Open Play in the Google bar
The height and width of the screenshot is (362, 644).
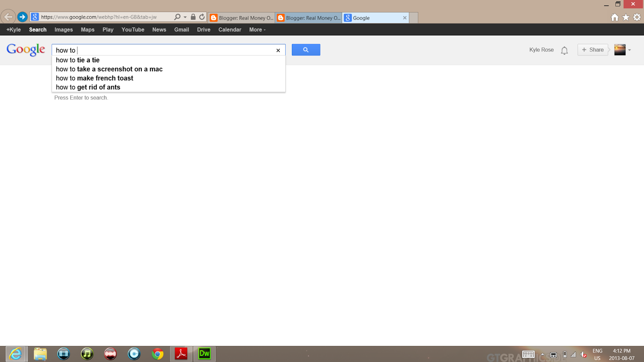(x=108, y=29)
